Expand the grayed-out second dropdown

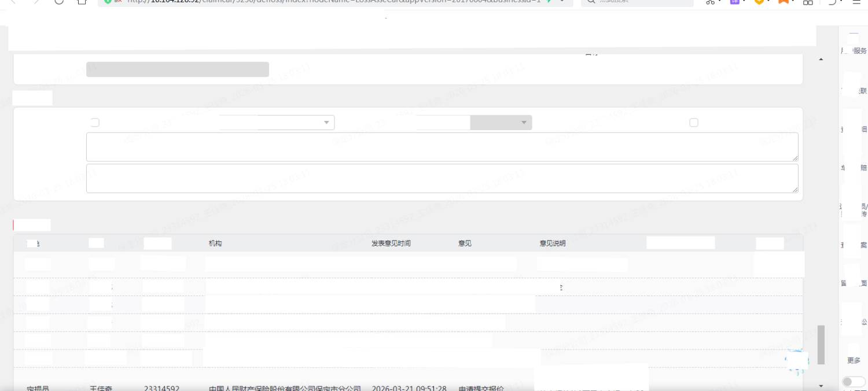[501, 123]
